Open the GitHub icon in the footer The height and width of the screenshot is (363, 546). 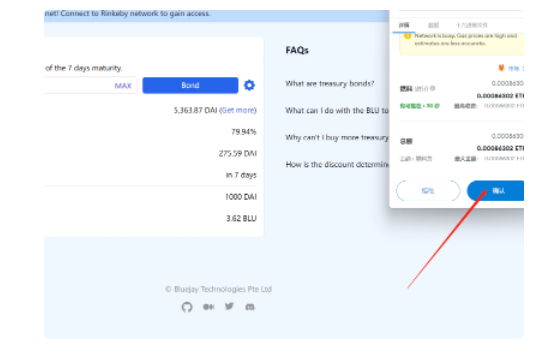(187, 307)
